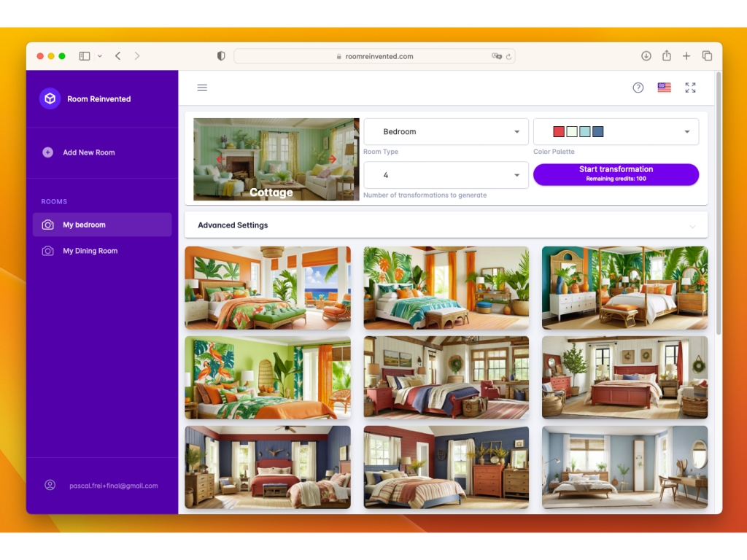The width and height of the screenshot is (747, 560).
Task: Click the teal swatch in the color palette
Action: [585, 131]
